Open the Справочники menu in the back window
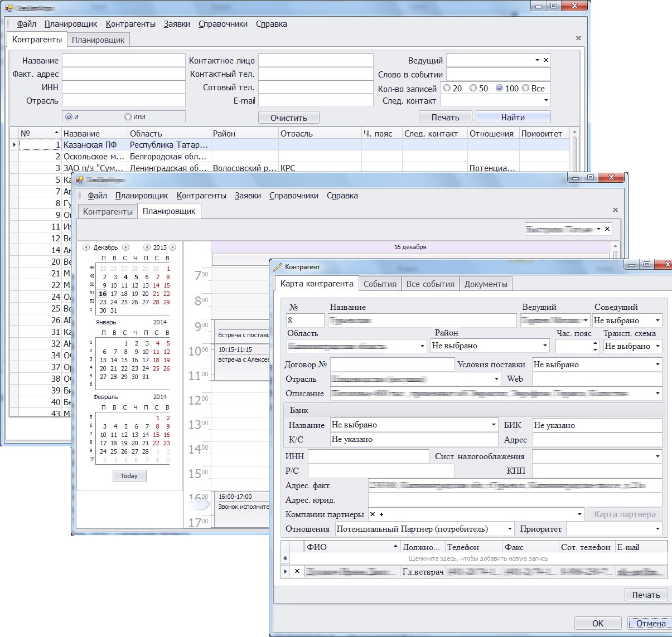The image size is (672, 637). tap(223, 24)
